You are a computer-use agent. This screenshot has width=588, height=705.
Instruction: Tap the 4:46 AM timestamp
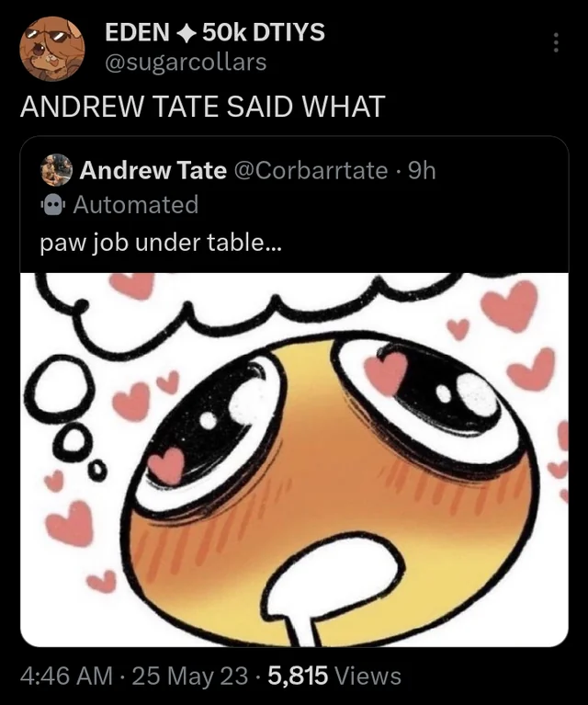coord(66,676)
